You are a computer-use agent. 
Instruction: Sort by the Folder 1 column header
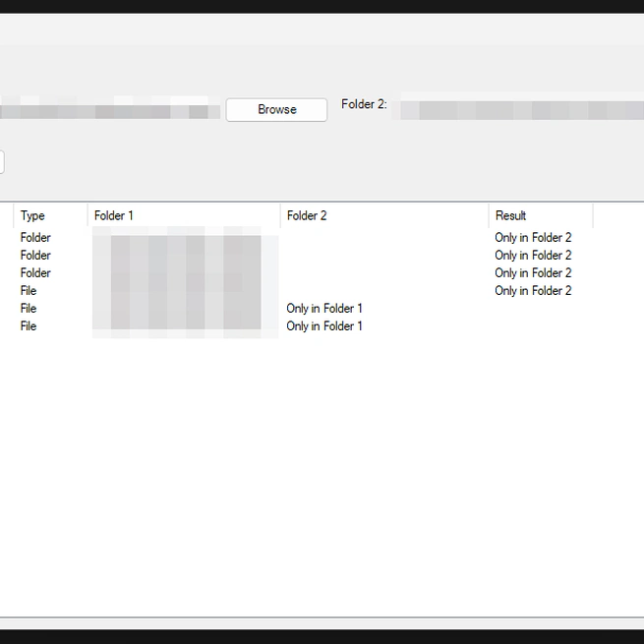(184, 215)
